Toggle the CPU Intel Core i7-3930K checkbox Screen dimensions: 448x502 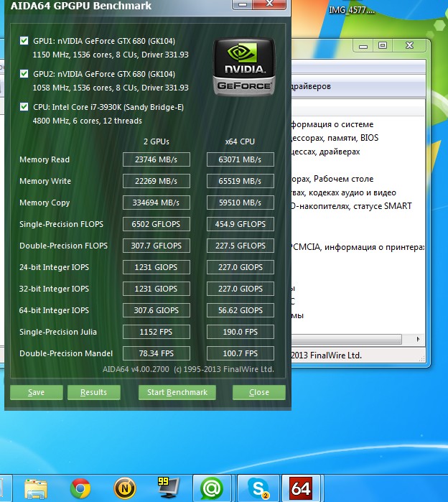tap(24, 107)
